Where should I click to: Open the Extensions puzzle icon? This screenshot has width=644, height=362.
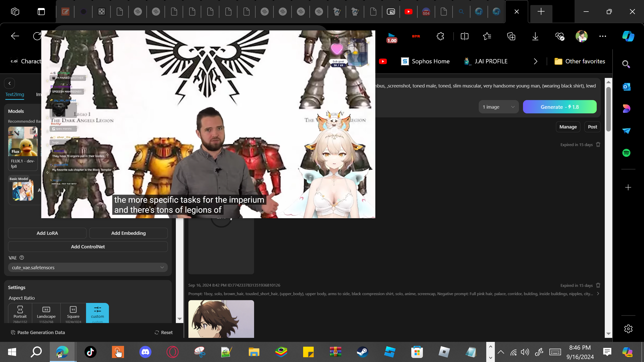click(x=440, y=36)
